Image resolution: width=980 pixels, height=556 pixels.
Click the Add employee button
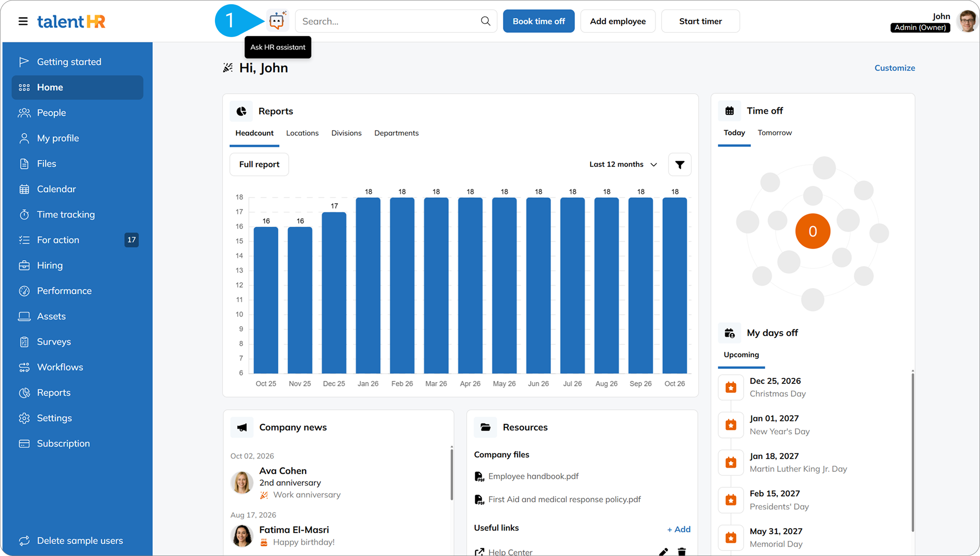(618, 21)
